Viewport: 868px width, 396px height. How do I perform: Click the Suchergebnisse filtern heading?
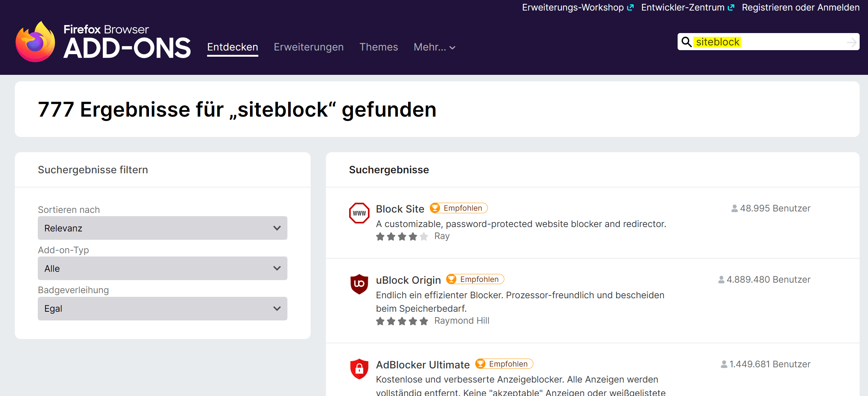pyautogui.click(x=93, y=170)
